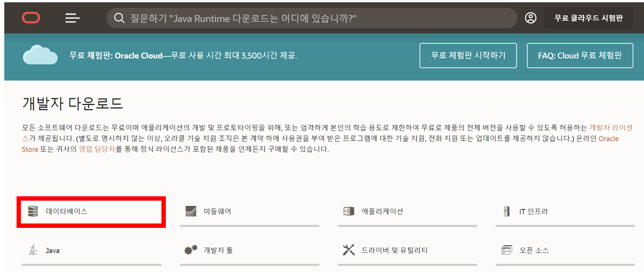
Task: Click the 개발자 다운로드 heading
Action: pyautogui.click(x=73, y=103)
